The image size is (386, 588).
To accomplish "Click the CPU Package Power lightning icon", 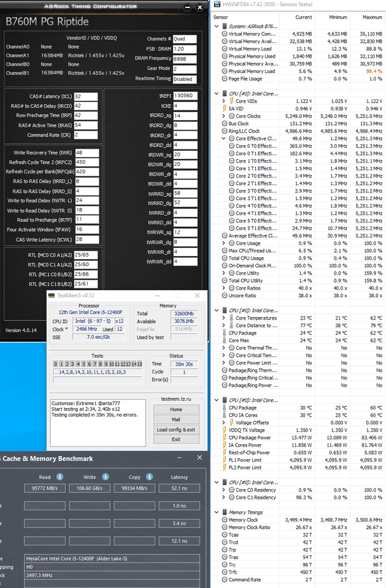I will pos(225,437).
